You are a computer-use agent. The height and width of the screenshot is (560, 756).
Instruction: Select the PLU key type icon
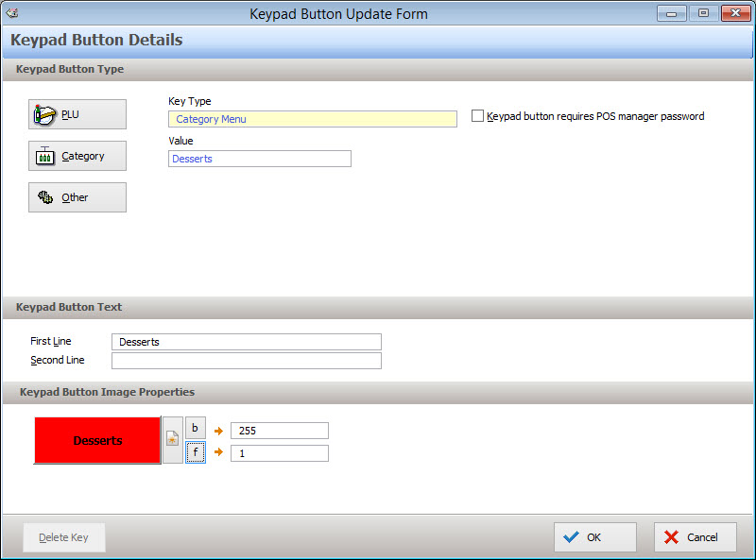pyautogui.click(x=77, y=113)
